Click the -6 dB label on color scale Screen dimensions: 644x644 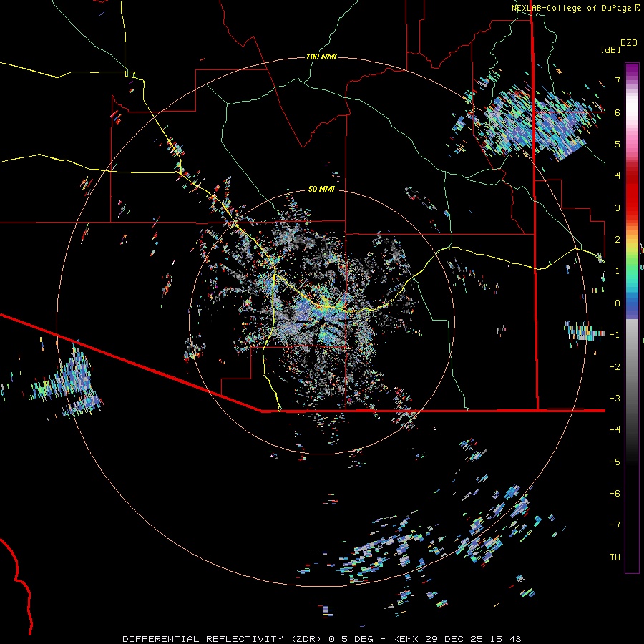[615, 493]
